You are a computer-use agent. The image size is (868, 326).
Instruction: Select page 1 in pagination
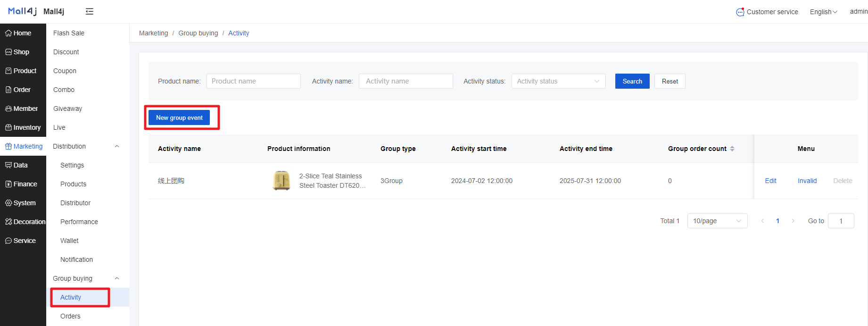coord(777,221)
